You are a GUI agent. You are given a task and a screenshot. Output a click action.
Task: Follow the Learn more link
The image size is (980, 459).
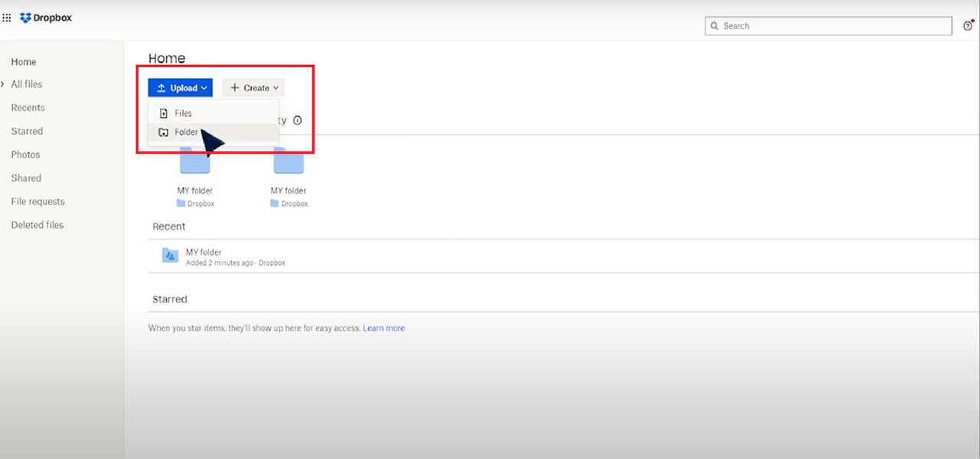[384, 328]
